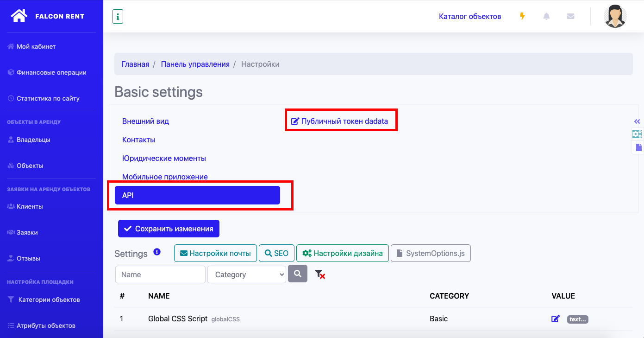Select the API settings tab
This screenshot has width=644, height=338.
coord(197,195)
